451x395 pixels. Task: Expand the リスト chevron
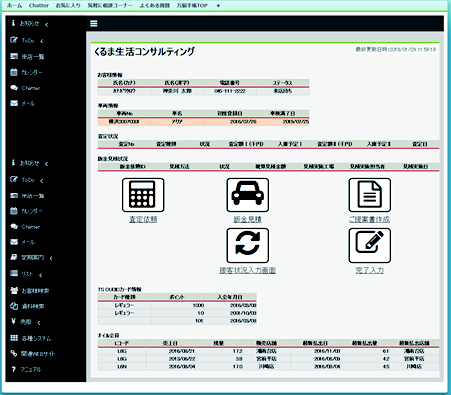tap(40, 275)
